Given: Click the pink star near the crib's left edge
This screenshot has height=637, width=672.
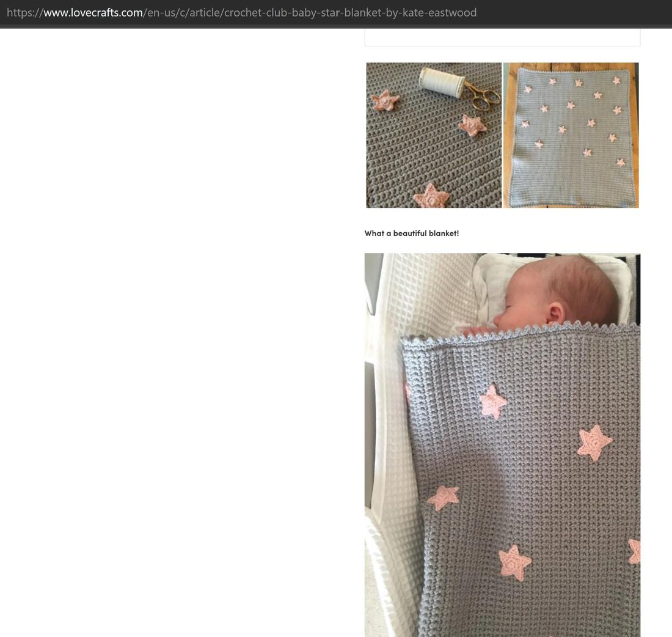Looking at the screenshot, I should coord(444,497).
